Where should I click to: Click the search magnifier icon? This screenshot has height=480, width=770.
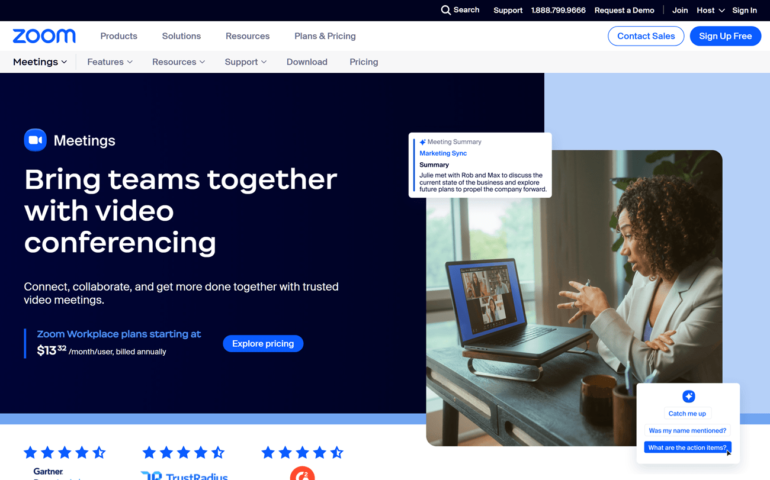[446, 10]
